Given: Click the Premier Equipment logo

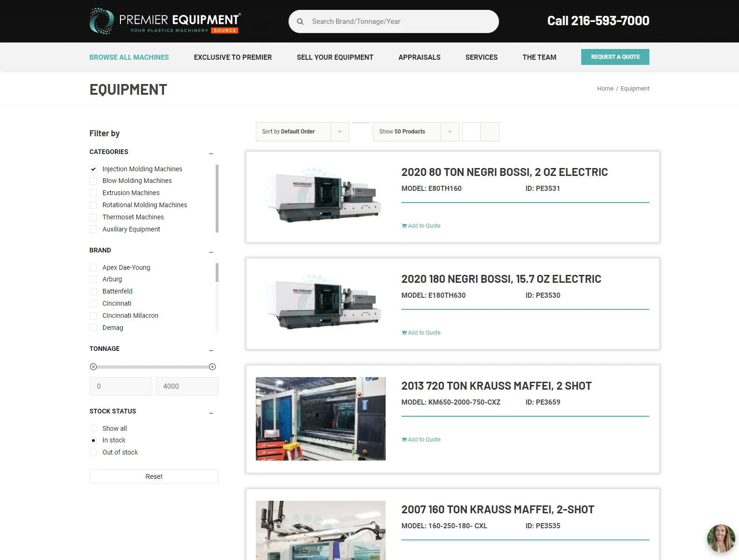Looking at the screenshot, I should tap(165, 21).
